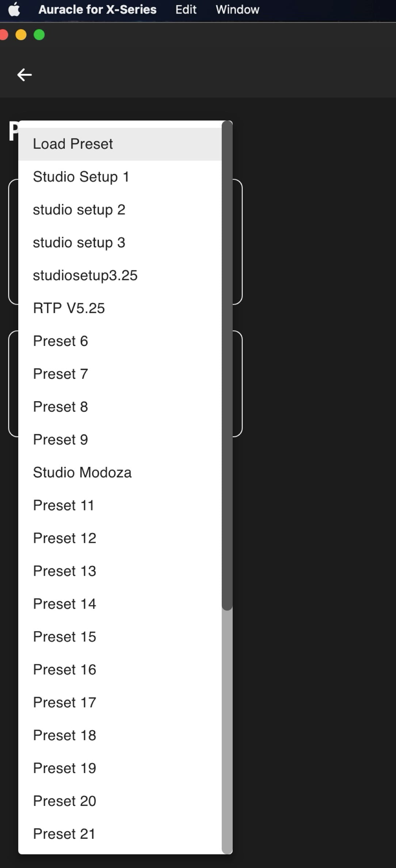396x868 pixels.
Task: Click the green fullscreen window button
Action: point(39,35)
